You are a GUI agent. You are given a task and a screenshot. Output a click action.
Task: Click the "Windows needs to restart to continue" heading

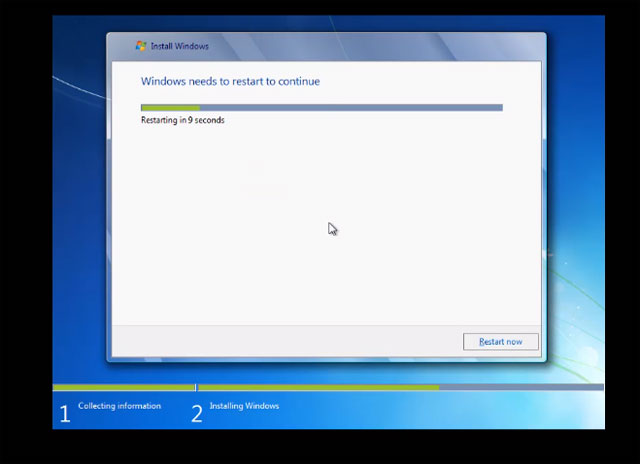pyautogui.click(x=230, y=81)
